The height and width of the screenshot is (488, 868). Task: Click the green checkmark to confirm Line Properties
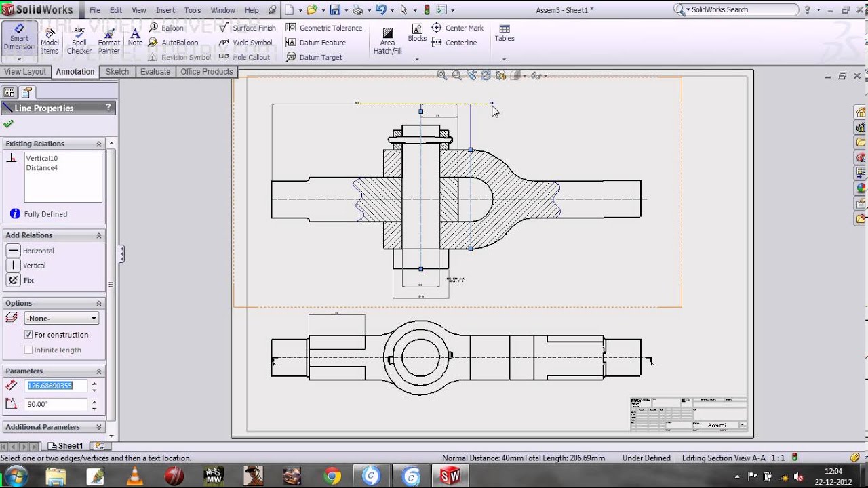point(9,124)
